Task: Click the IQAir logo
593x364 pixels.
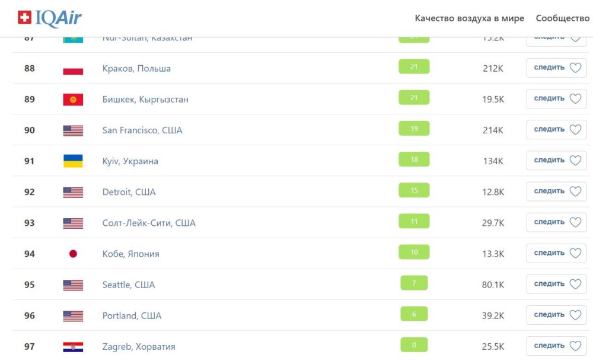Action: [50, 18]
